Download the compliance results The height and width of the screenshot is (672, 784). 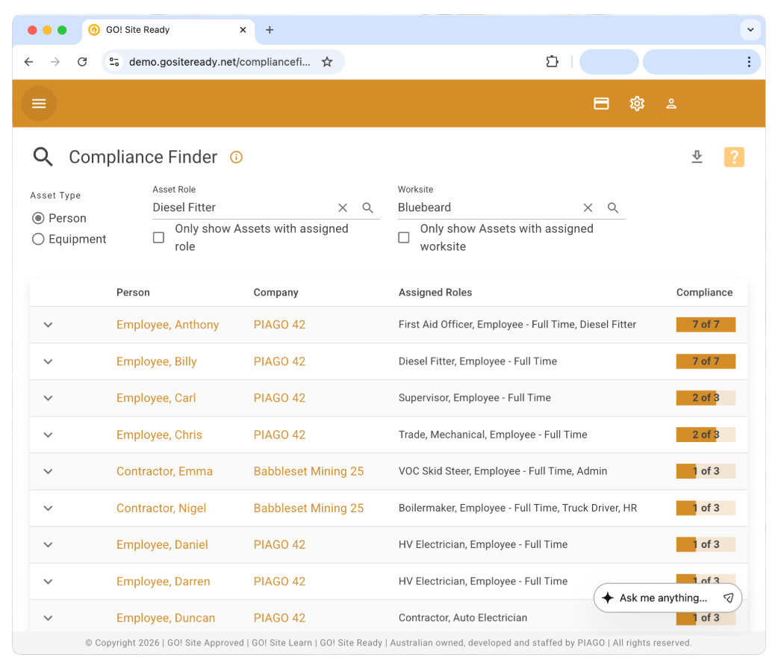697,157
